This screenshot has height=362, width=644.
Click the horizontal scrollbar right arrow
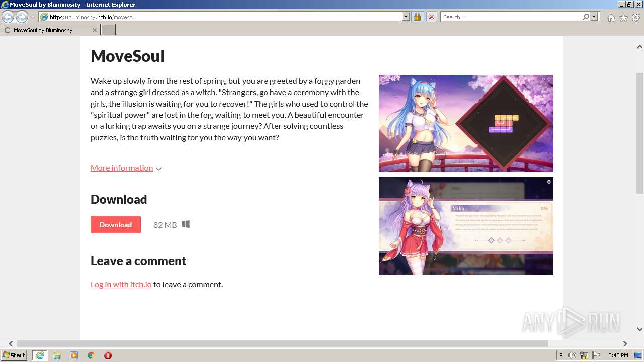(625, 344)
